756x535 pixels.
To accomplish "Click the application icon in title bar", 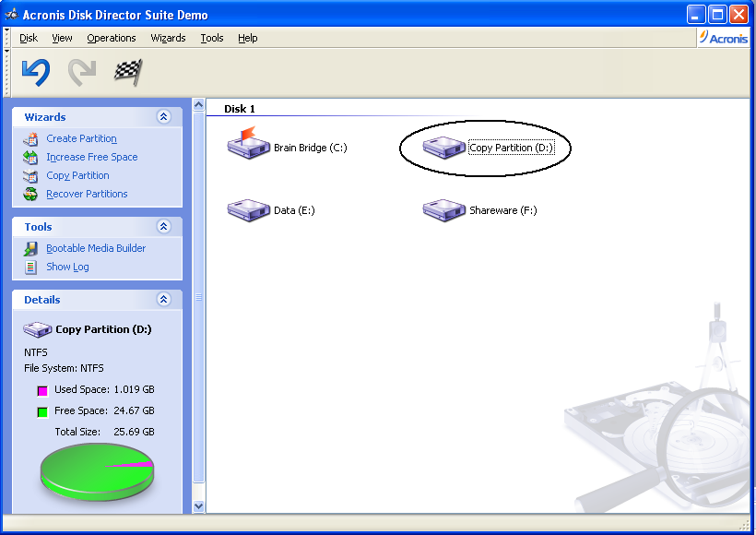I will (12, 15).
